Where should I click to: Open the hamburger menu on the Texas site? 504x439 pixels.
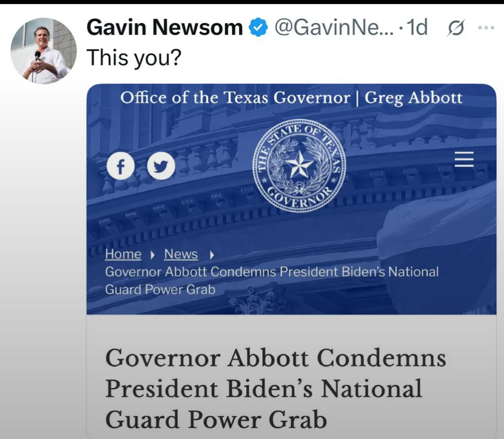coord(464,159)
